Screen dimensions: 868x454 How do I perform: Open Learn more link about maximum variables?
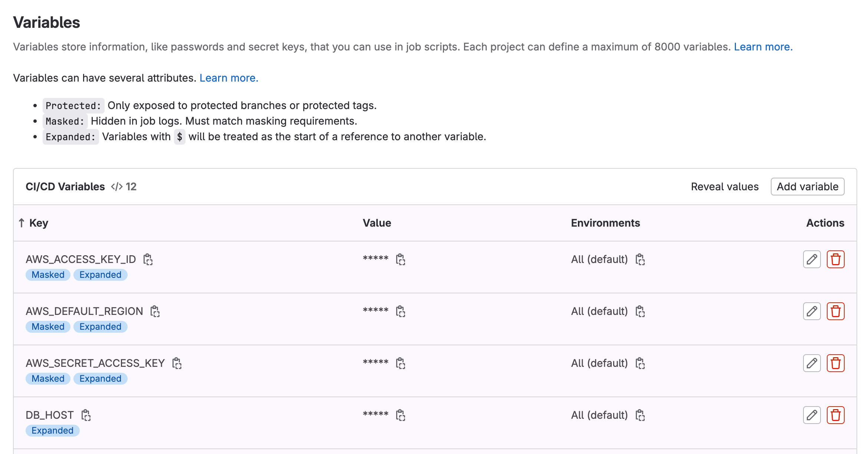pos(763,47)
